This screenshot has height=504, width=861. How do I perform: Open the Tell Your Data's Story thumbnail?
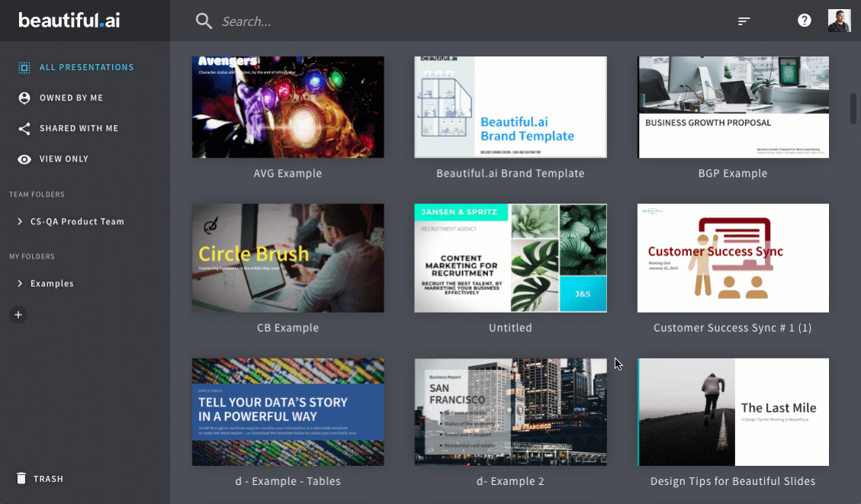click(288, 412)
